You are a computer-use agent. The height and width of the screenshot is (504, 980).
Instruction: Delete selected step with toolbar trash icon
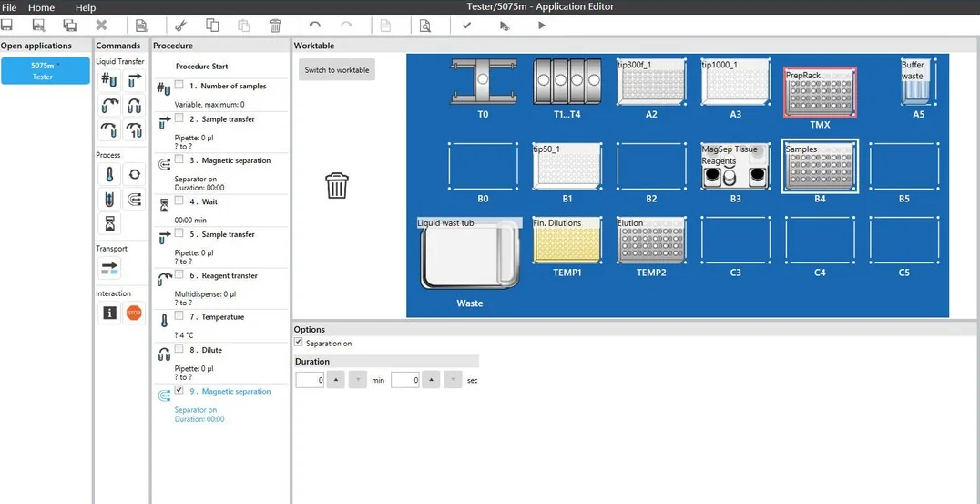coord(275,26)
